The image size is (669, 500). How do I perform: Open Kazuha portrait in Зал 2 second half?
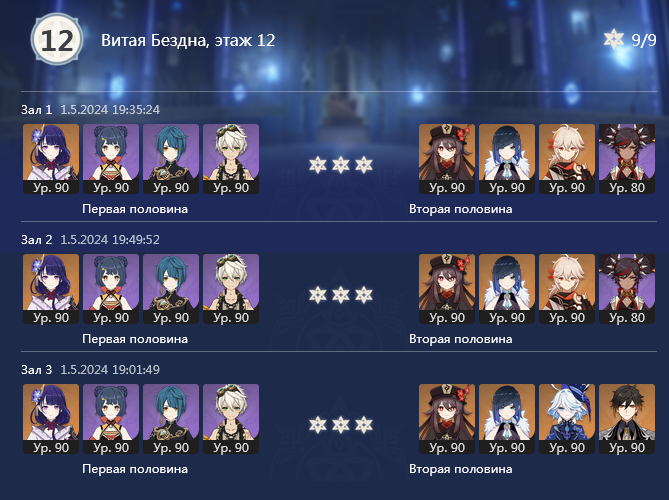point(567,289)
